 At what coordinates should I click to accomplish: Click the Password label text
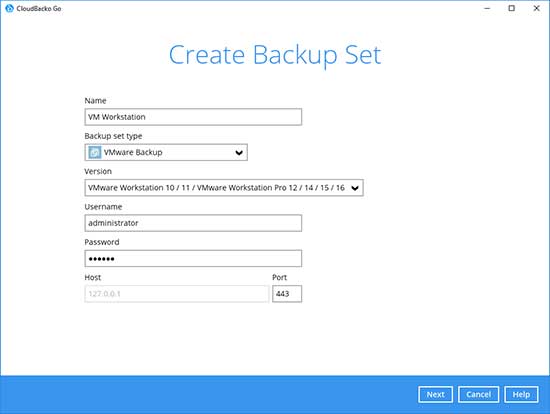click(x=102, y=242)
